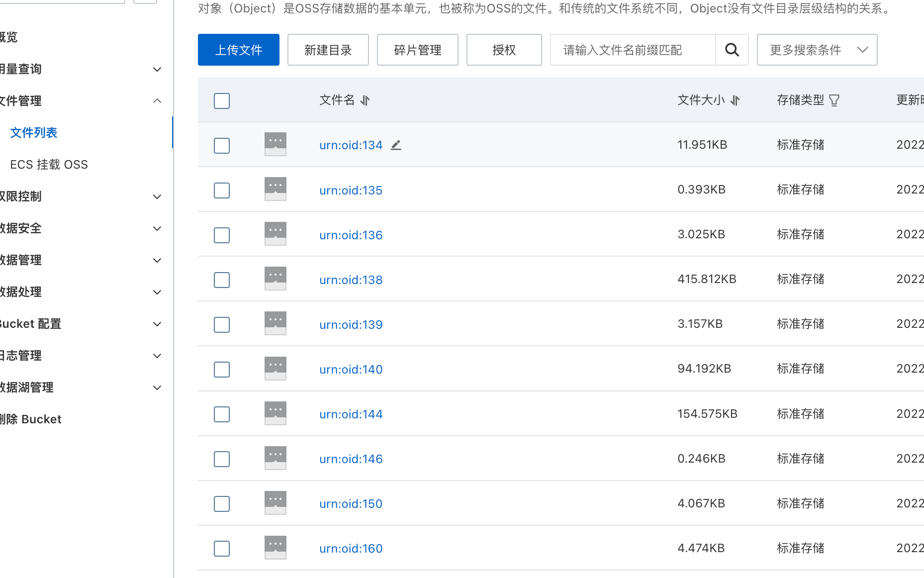Open 文件列表 in the sidebar

pyautogui.click(x=34, y=133)
